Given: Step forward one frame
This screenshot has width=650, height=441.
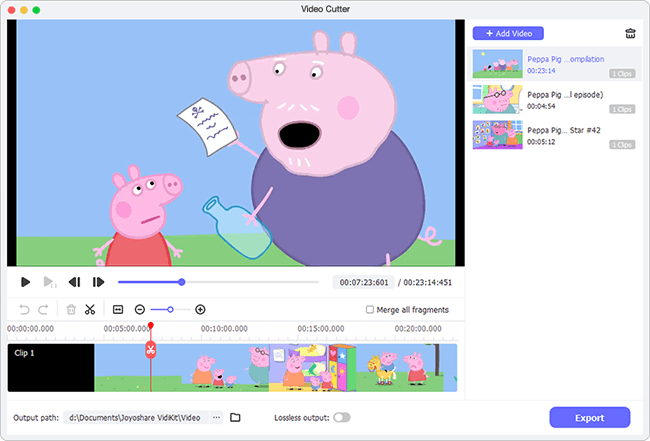Looking at the screenshot, I should point(98,282).
